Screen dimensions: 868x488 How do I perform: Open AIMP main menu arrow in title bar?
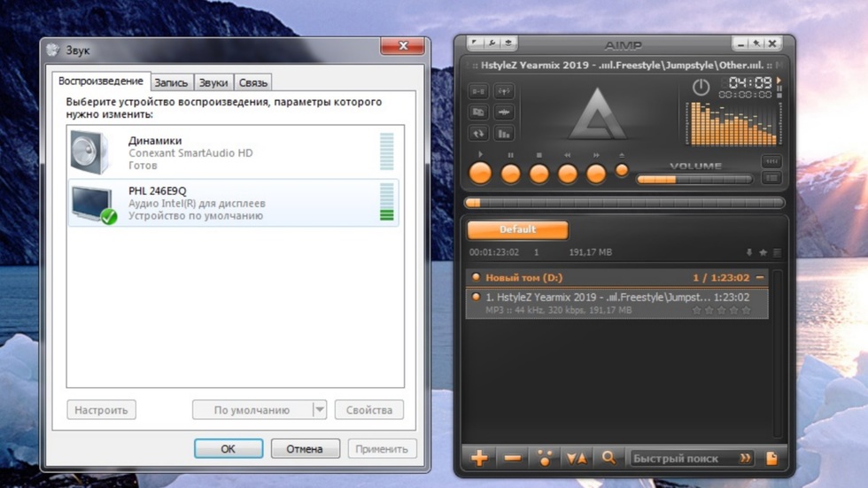point(475,43)
